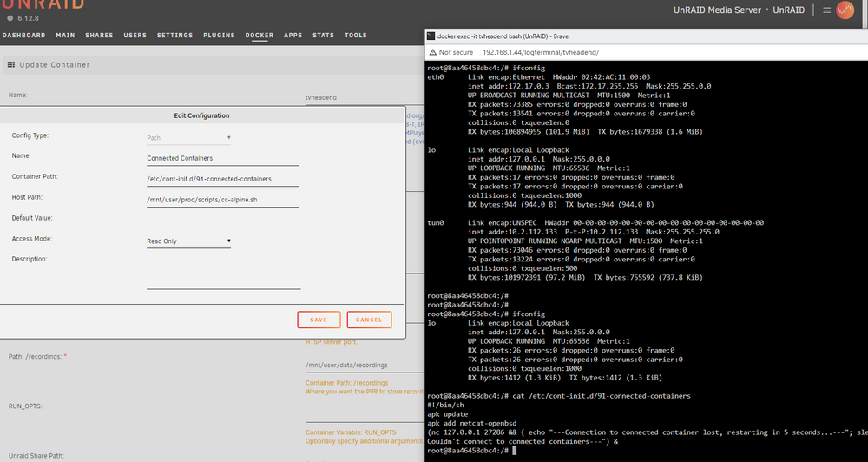Open the Stats page
This screenshot has height=462, width=868.
point(323,35)
